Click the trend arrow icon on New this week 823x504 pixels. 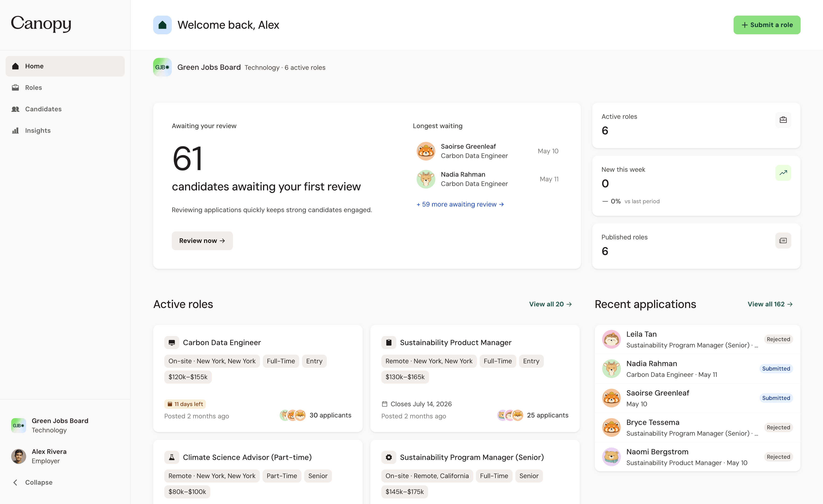(x=783, y=173)
